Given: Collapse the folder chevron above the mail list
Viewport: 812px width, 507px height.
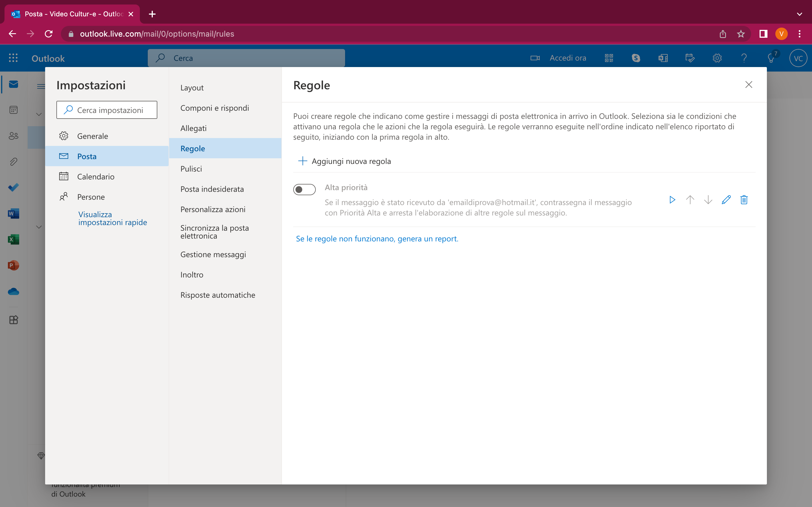Looking at the screenshot, I should point(39,114).
